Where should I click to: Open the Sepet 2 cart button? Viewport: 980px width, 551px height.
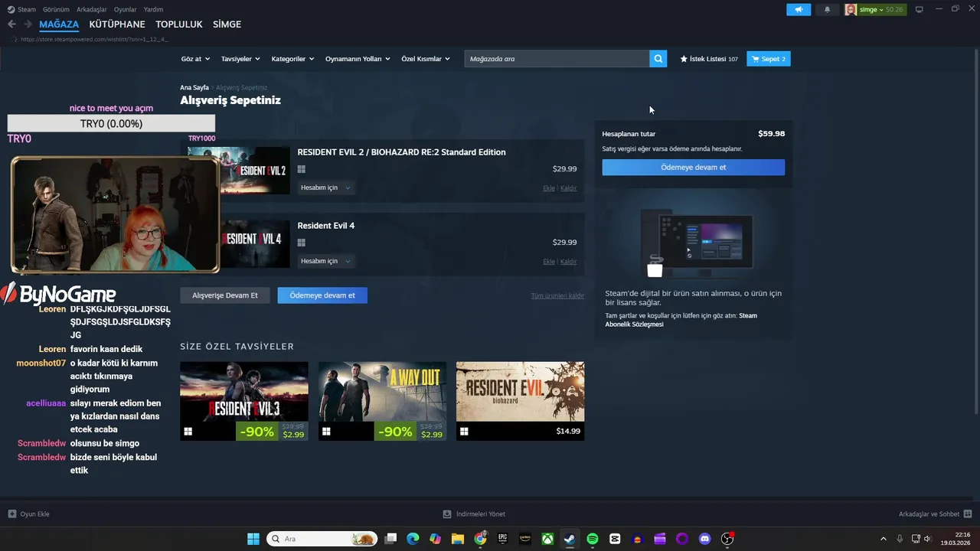(x=769, y=59)
